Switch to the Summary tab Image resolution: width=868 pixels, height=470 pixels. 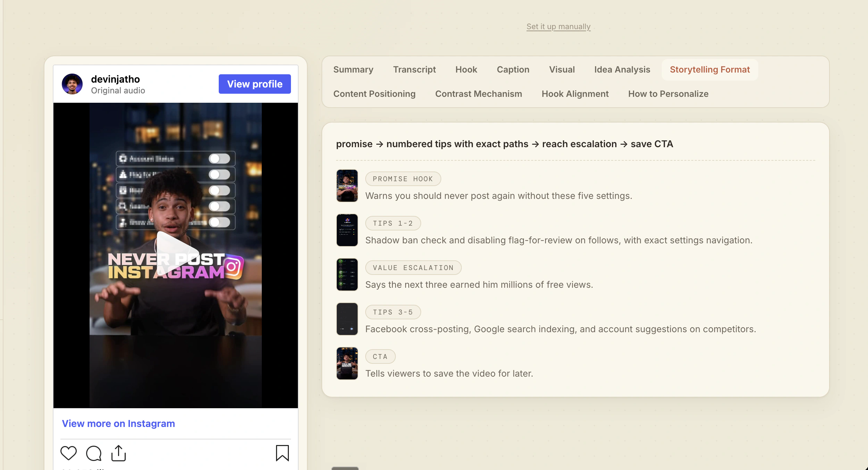pyautogui.click(x=353, y=69)
